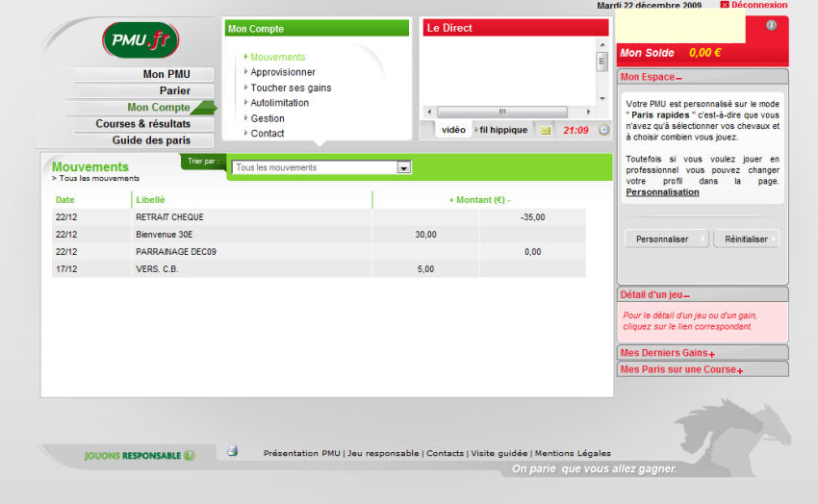Open the Tous les mouvements dropdown
The image size is (818, 504).
click(404, 167)
